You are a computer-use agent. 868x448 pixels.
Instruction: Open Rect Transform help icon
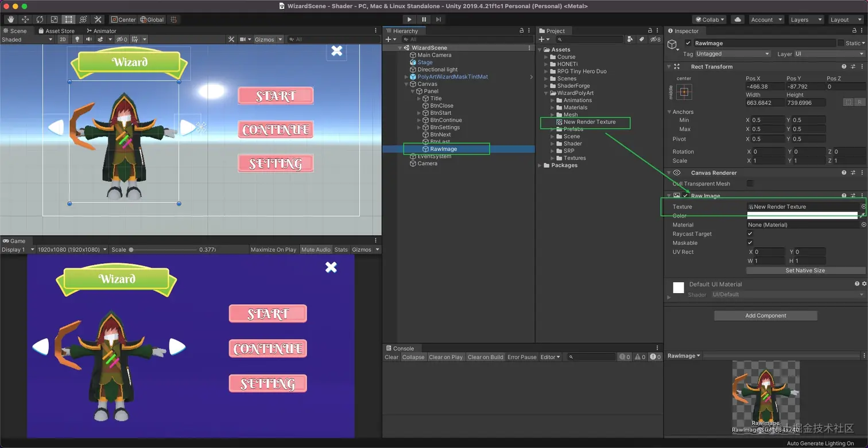pos(844,67)
